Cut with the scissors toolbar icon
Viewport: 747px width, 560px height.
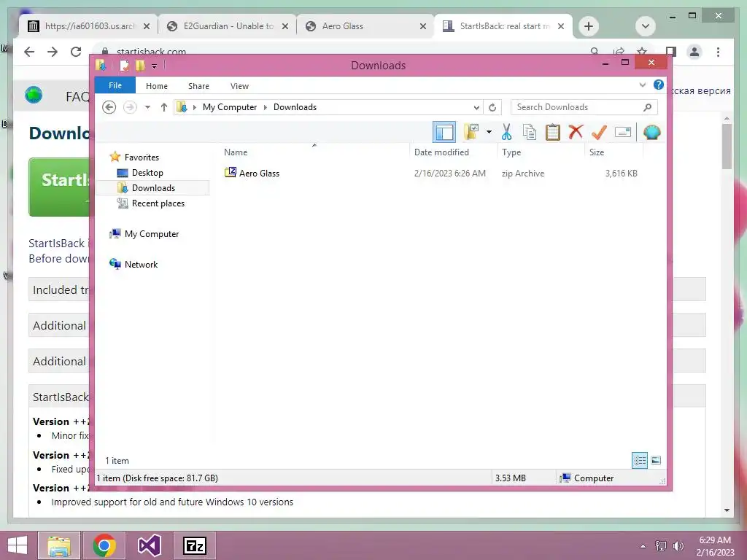point(506,132)
